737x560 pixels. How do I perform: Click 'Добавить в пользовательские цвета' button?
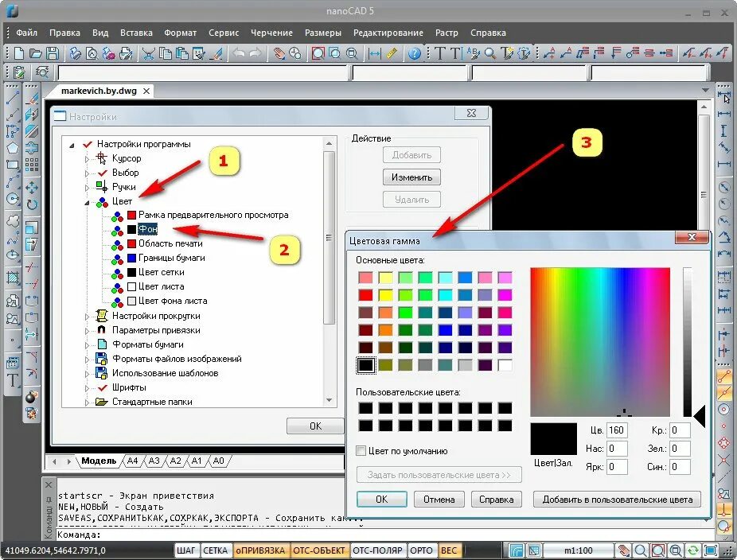(x=617, y=499)
